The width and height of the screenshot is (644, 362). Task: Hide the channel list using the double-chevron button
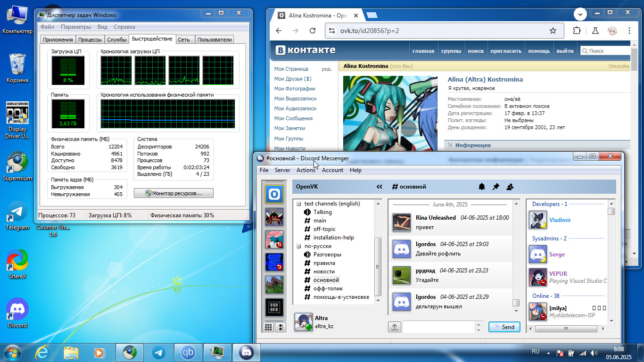click(380, 187)
